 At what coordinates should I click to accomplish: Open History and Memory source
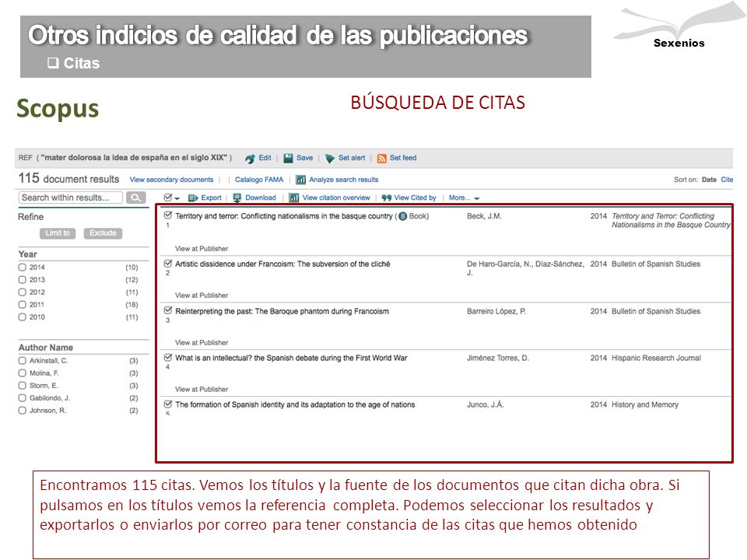point(645,404)
